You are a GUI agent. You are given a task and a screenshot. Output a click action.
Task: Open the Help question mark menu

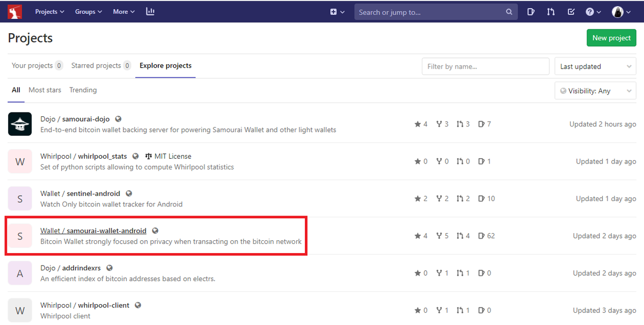pyautogui.click(x=593, y=12)
